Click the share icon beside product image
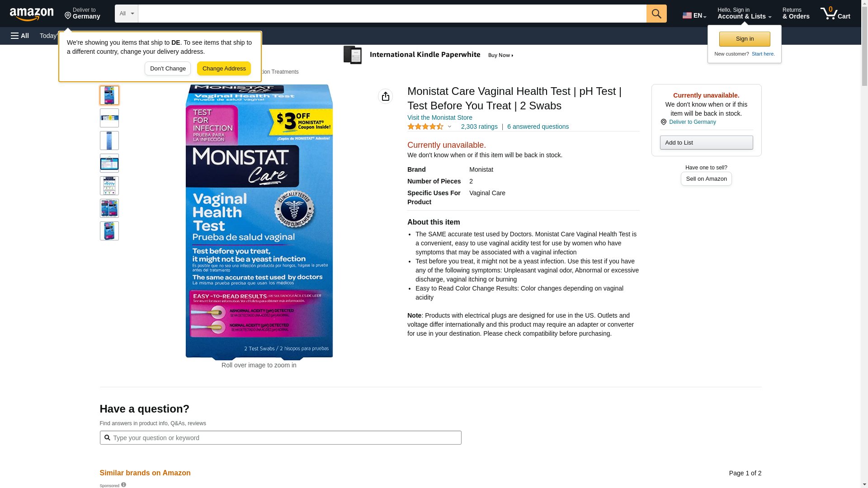This screenshot has height=488, width=868. (x=386, y=96)
